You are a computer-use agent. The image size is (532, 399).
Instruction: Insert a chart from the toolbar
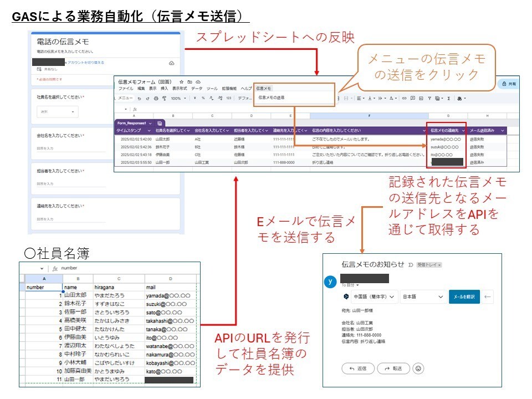point(421,99)
